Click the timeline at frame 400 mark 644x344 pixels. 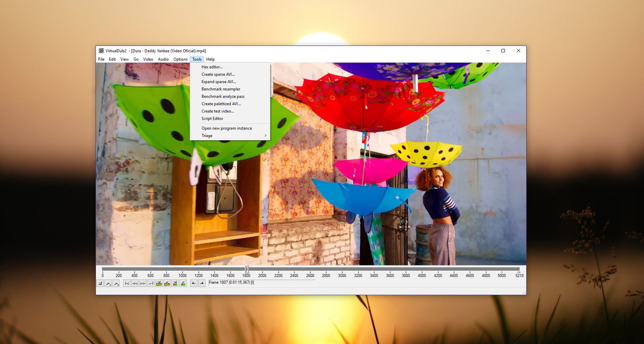tap(134, 276)
